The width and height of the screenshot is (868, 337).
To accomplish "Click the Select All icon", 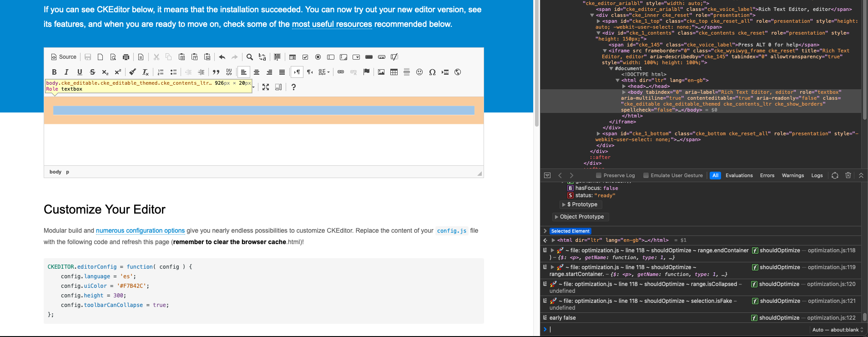I will [x=277, y=57].
